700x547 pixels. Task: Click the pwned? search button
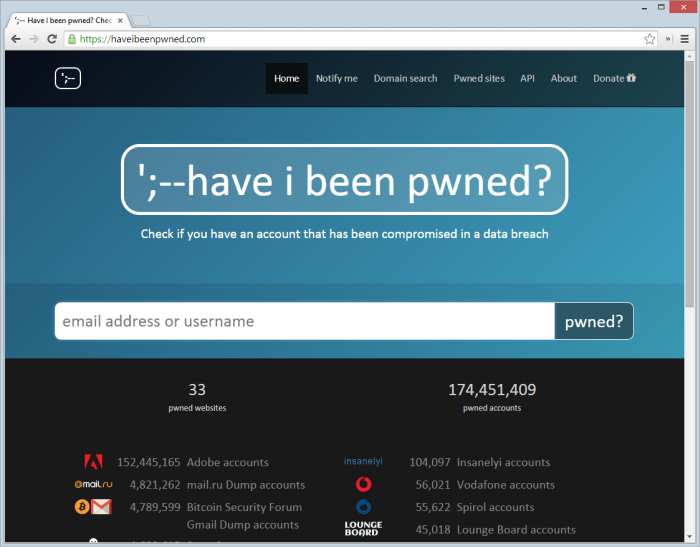tap(594, 321)
